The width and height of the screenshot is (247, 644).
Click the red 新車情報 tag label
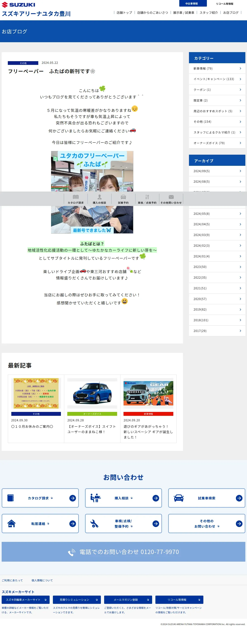(x=148, y=414)
